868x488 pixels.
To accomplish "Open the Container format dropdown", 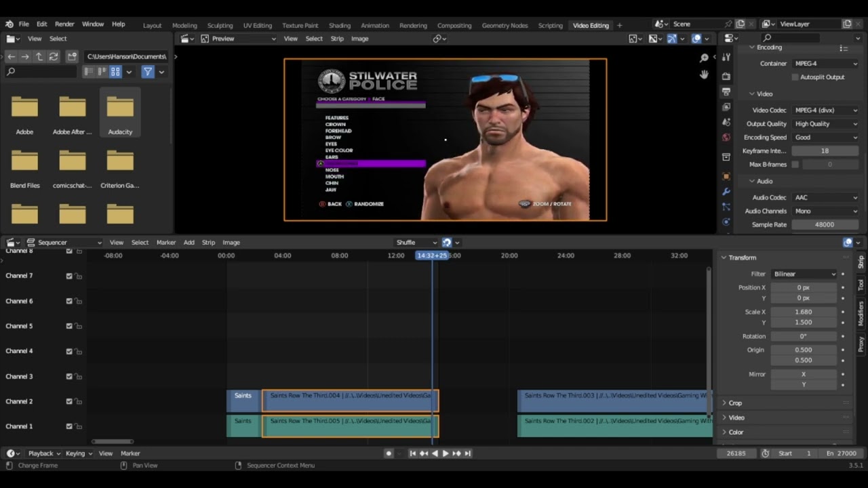I will point(825,64).
